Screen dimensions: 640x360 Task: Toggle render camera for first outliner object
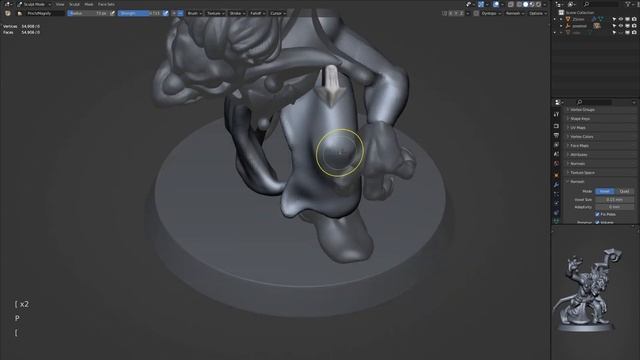634,19
